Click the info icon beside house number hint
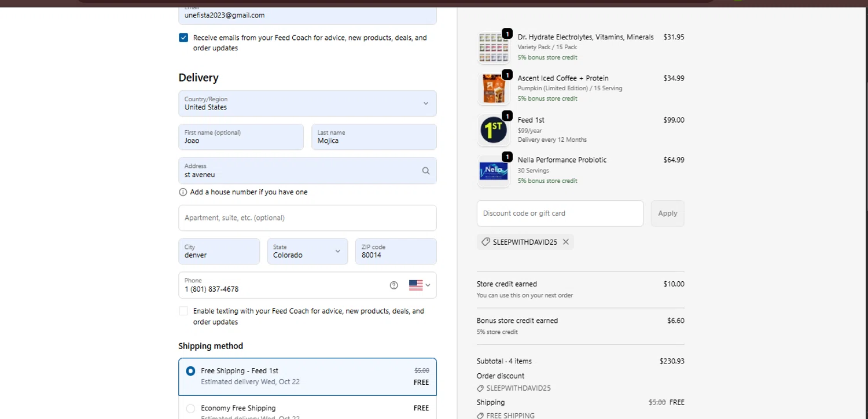Viewport: 868px width, 419px height. [x=183, y=192]
